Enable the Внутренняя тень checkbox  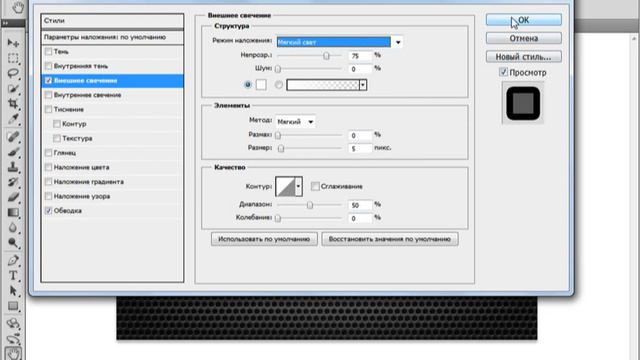[49, 66]
